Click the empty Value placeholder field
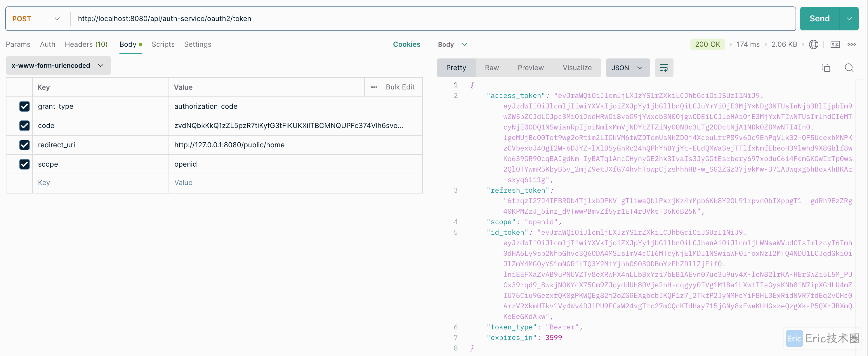 tap(296, 183)
